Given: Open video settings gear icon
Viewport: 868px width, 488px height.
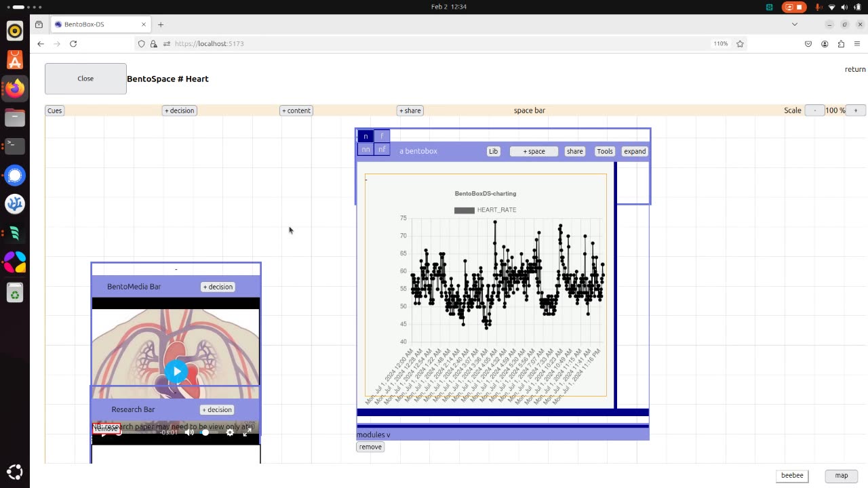Looking at the screenshot, I should [230, 432].
